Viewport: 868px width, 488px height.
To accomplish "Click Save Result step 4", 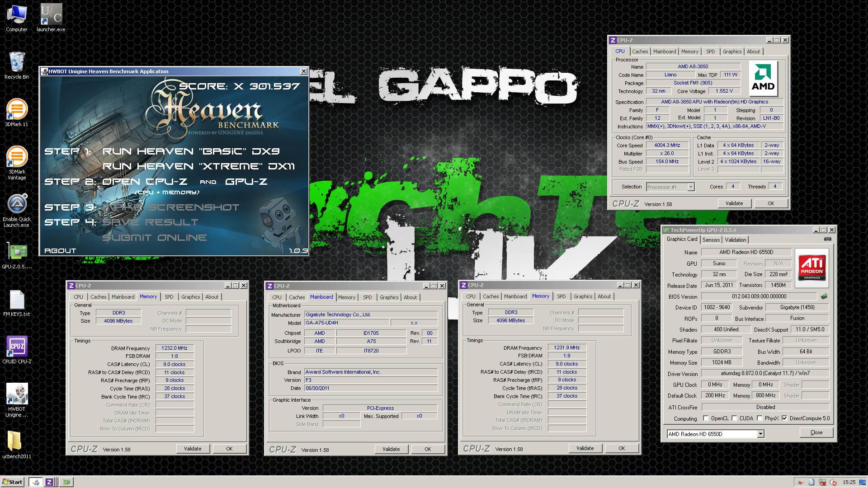I will click(150, 222).
